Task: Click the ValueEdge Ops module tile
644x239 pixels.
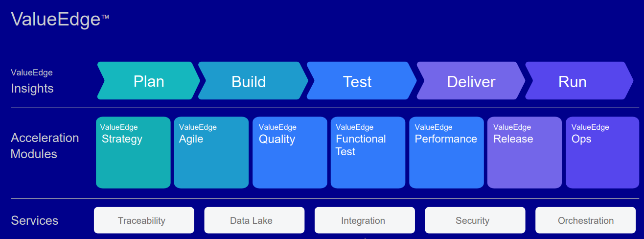Action: tap(602, 152)
